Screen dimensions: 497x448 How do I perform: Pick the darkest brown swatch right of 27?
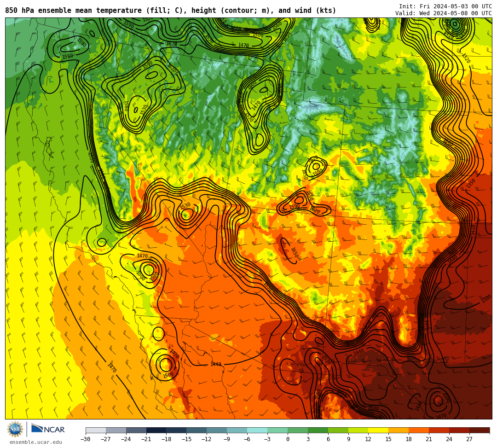coord(479,431)
